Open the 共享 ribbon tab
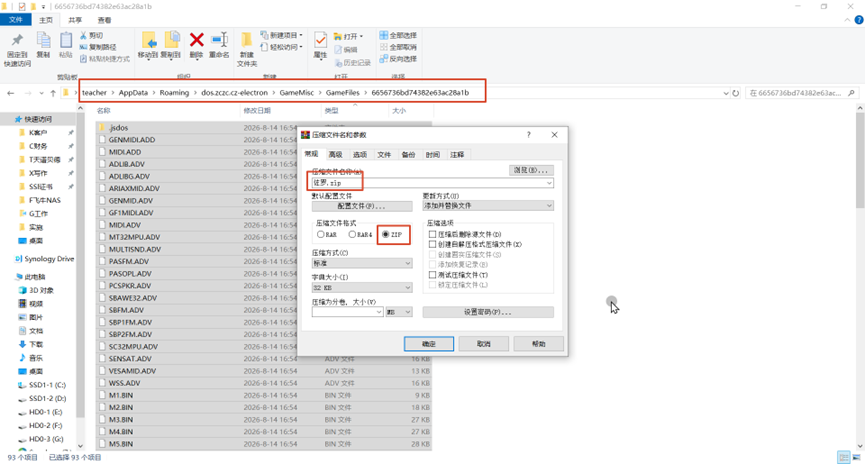This screenshot has height=464, width=865. pyautogui.click(x=75, y=20)
